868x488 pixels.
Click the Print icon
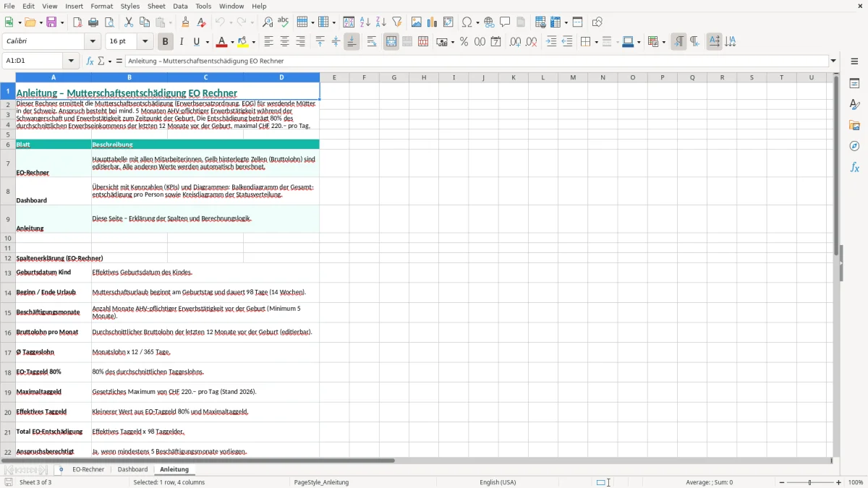click(93, 22)
